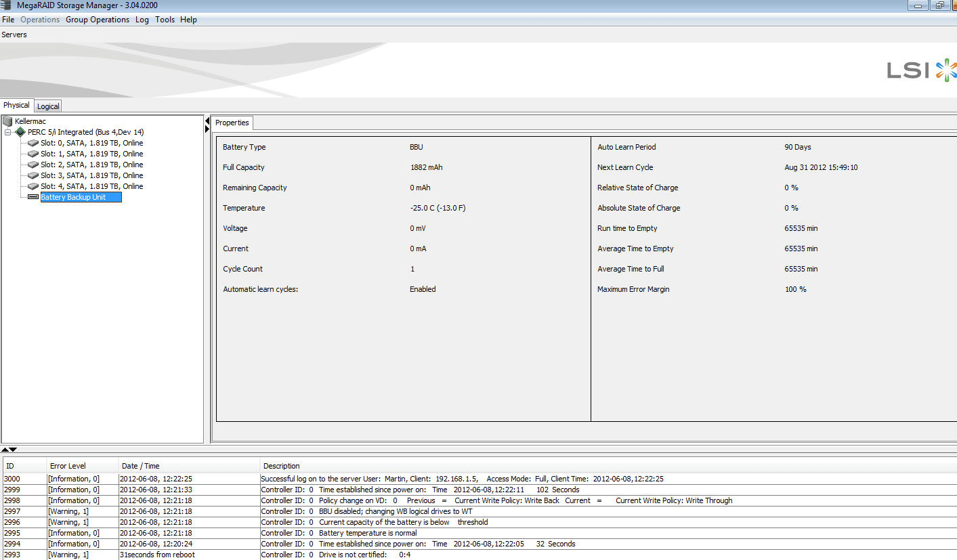Click the Cycle Count label
This screenshot has width=957, height=560.
pyautogui.click(x=242, y=269)
